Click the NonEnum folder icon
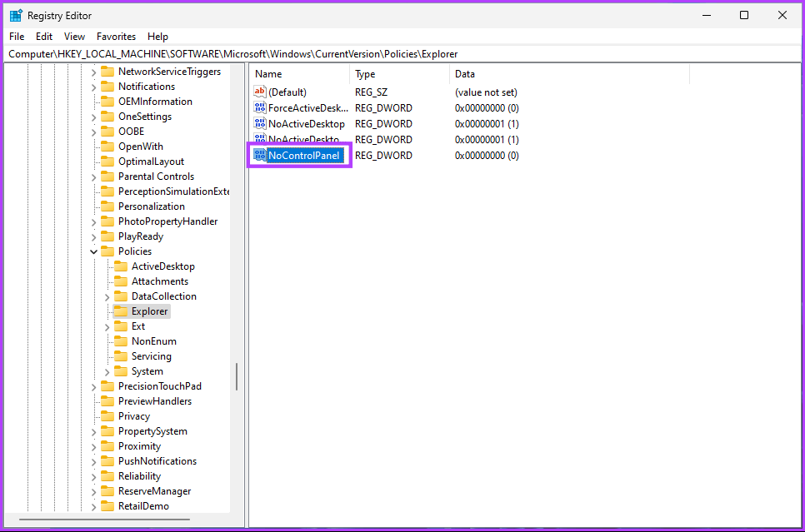 coord(121,341)
